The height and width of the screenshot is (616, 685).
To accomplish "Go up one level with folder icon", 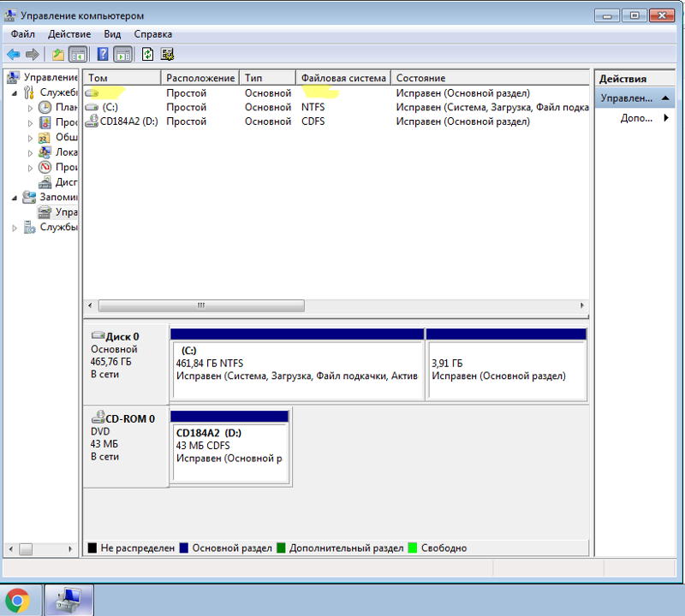I will [x=58, y=55].
